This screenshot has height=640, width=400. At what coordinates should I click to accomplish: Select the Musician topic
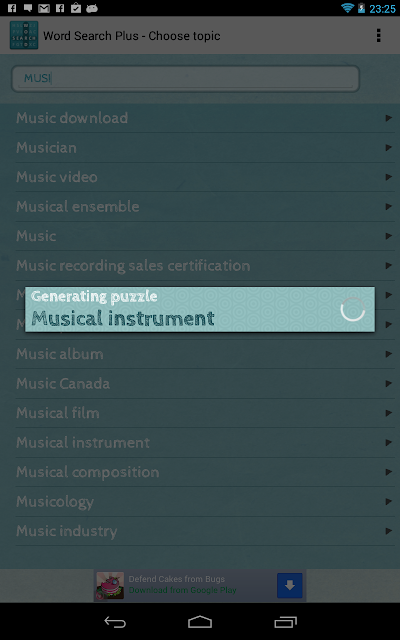pyautogui.click(x=205, y=147)
